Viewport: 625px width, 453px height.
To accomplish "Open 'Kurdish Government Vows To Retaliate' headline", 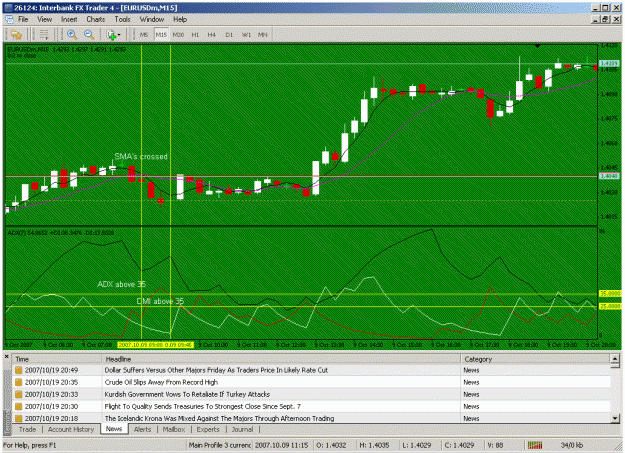I will coord(187,394).
